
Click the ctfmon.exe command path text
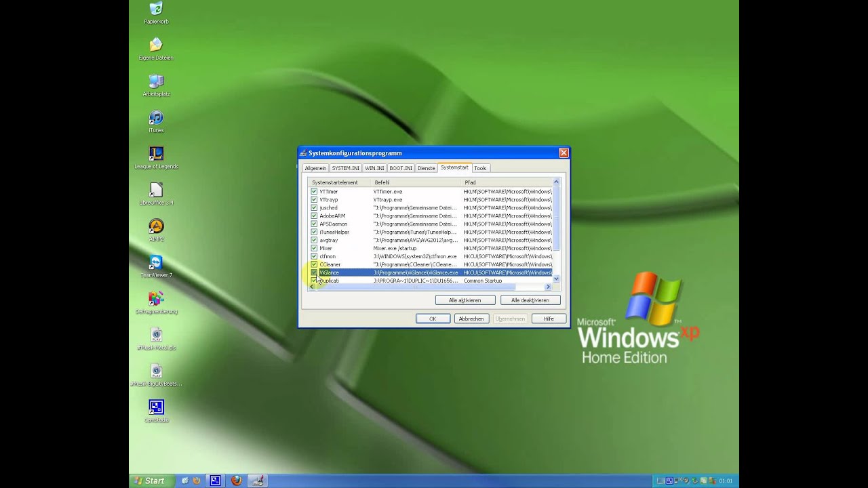point(415,257)
